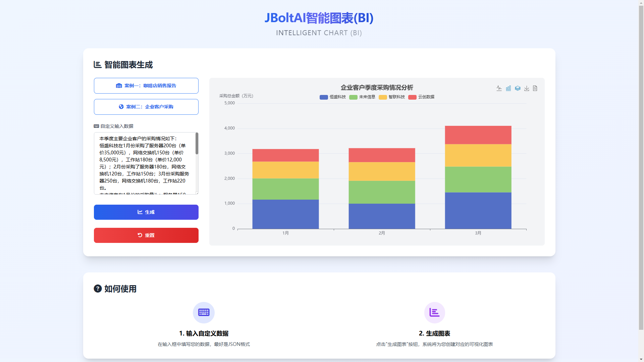
Task: Click purple chart icon above 生成图表 step
Action: point(434,312)
